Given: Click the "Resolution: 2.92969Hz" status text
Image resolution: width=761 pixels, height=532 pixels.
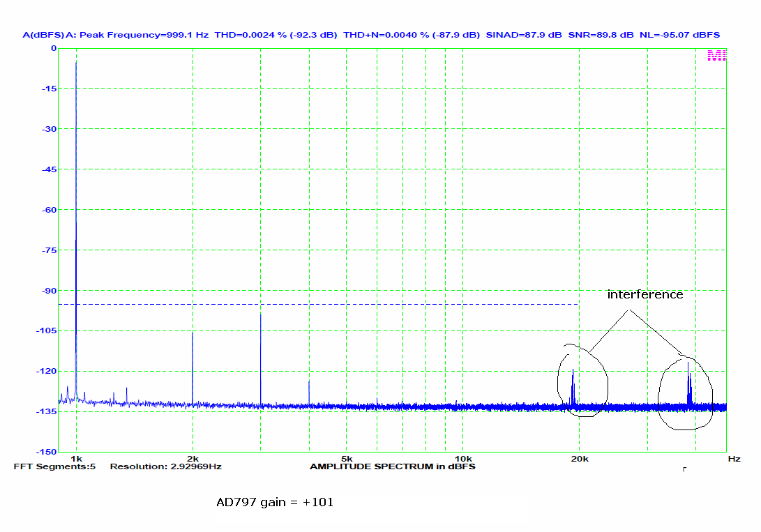Looking at the screenshot, I should (x=165, y=466).
